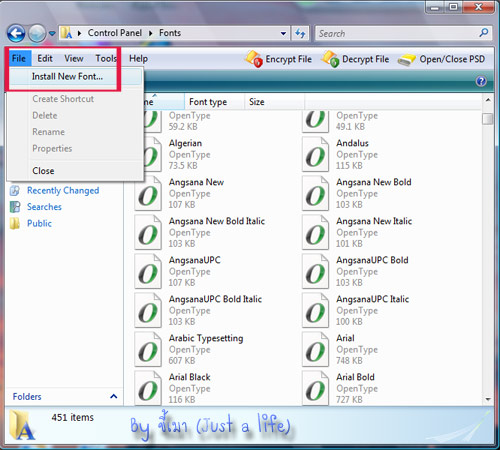Click the Public folder icon
Image resolution: width=500 pixels, height=450 pixels.
[x=15, y=223]
